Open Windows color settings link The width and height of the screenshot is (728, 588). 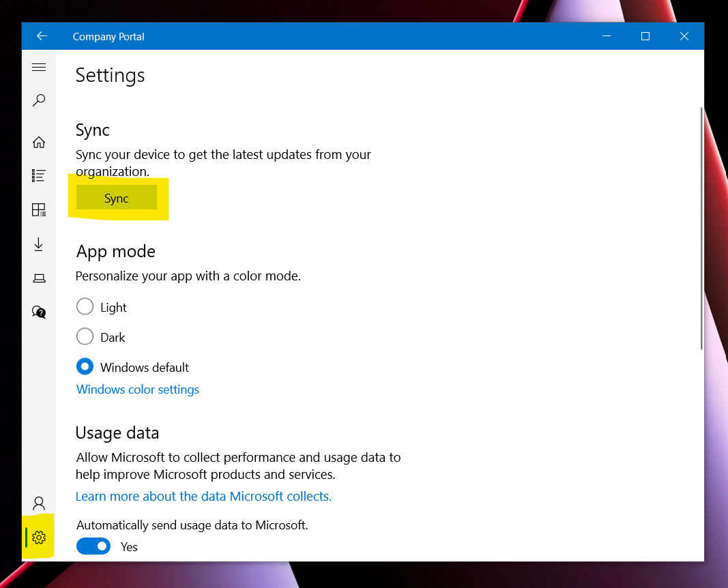click(x=138, y=389)
